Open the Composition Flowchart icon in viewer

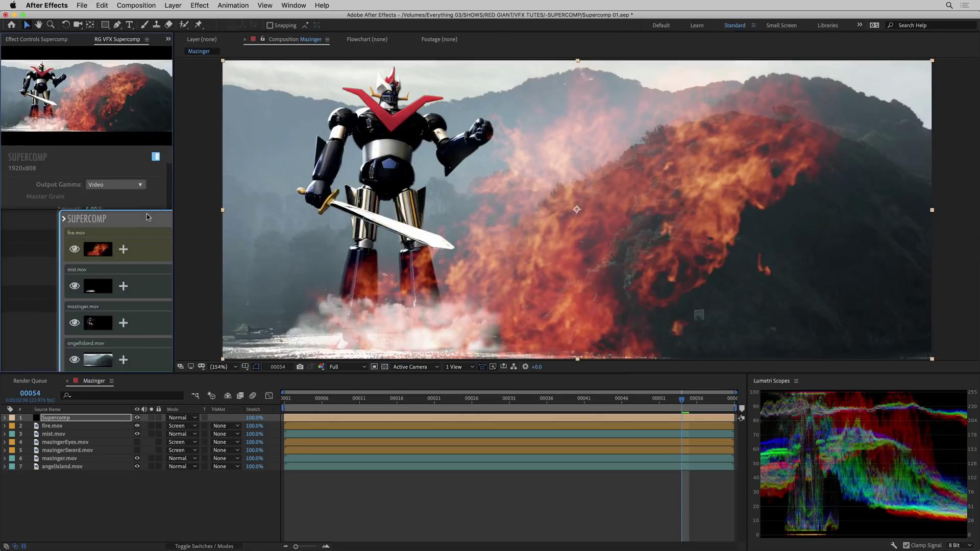514,367
